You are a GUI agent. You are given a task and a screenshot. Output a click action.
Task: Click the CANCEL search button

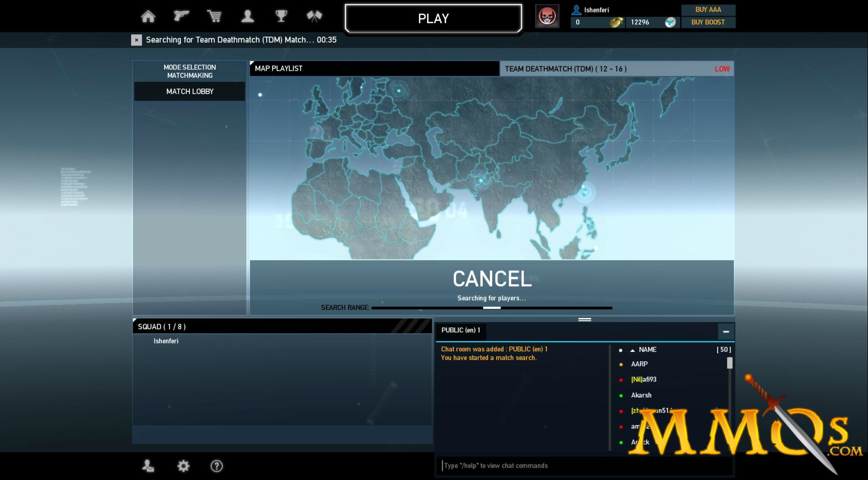point(492,279)
